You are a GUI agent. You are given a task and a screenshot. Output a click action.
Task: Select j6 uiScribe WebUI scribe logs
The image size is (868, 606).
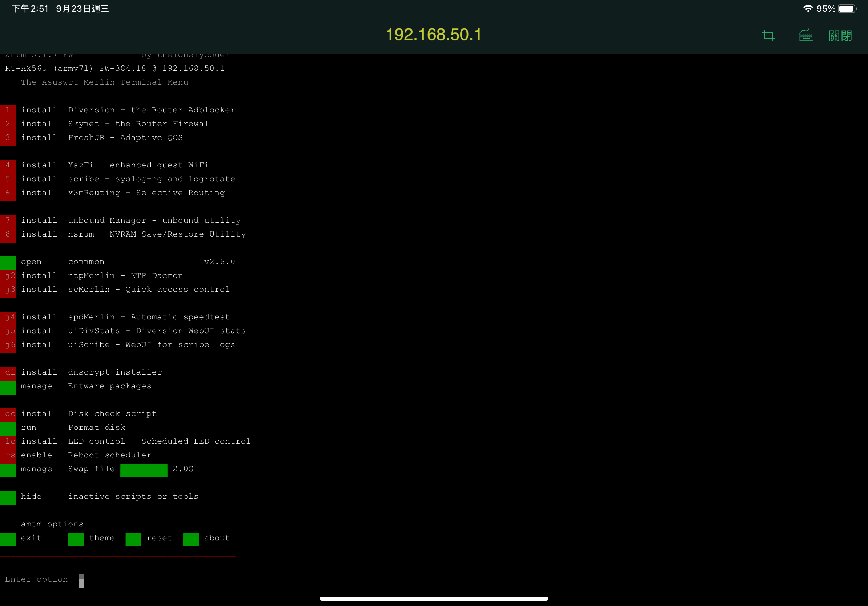coord(118,344)
